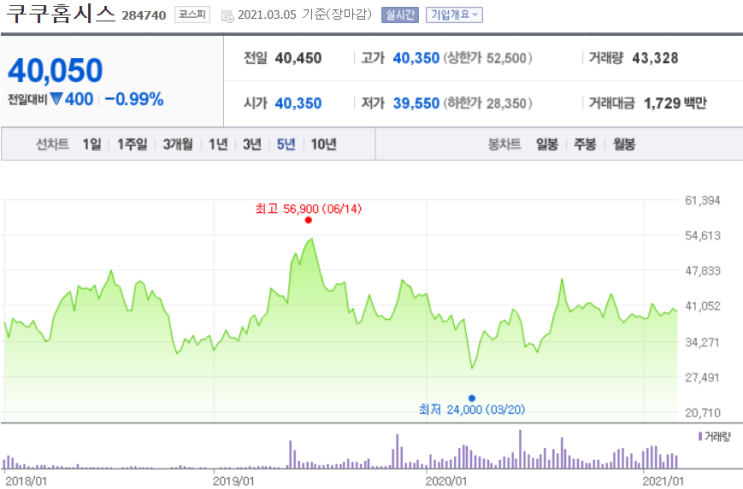Click the 41,052 price axis label
The image size is (743, 489).
pyautogui.click(x=703, y=306)
